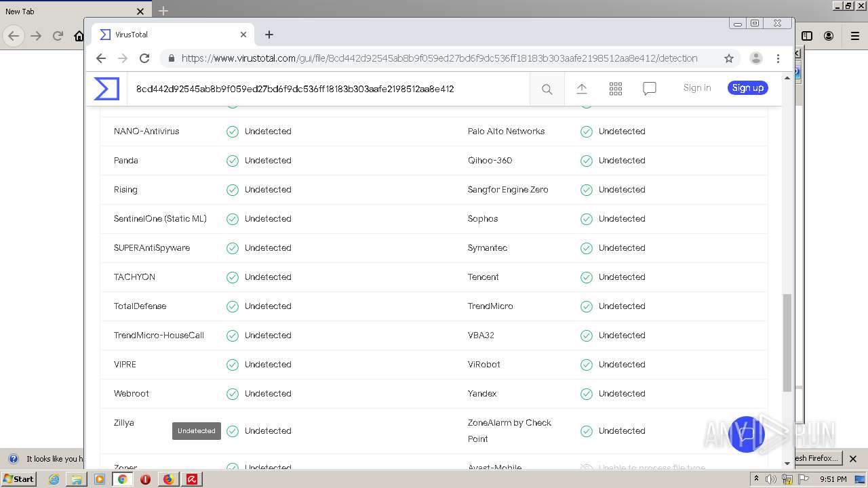This screenshot has width=868, height=488.
Task: Dismiss the Firefox notification bar
Action: [x=853, y=459]
